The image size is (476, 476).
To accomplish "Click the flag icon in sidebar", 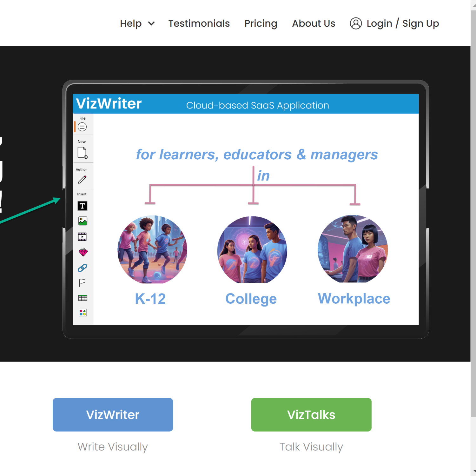I will [82, 283].
